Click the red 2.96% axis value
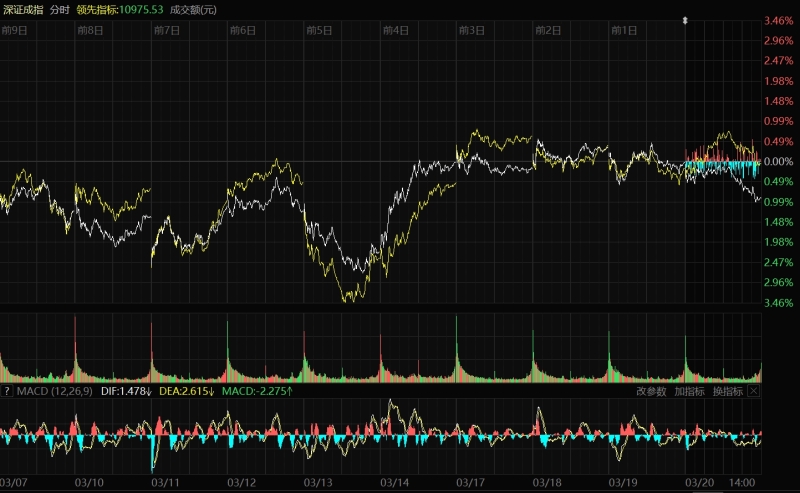This screenshot has height=493, width=800. [x=779, y=41]
